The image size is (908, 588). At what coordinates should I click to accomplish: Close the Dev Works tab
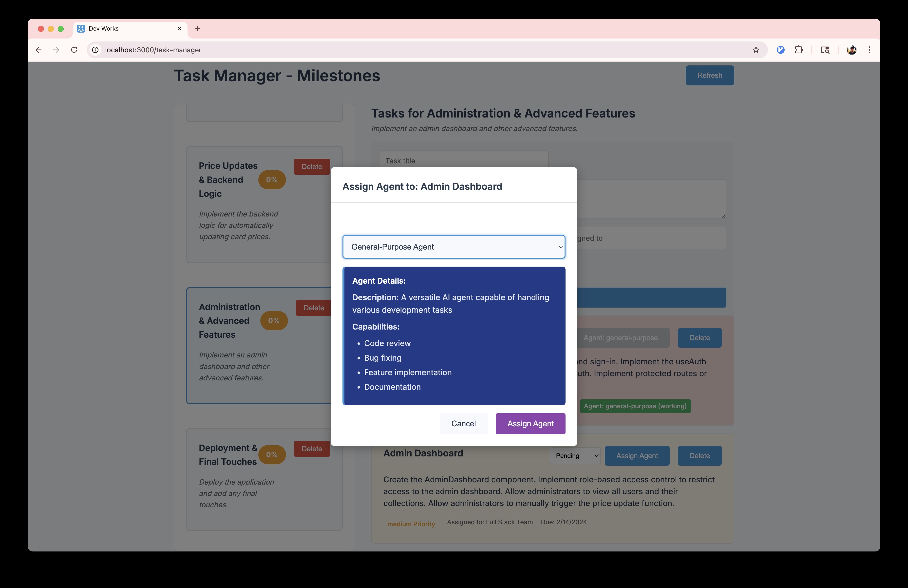click(x=180, y=29)
